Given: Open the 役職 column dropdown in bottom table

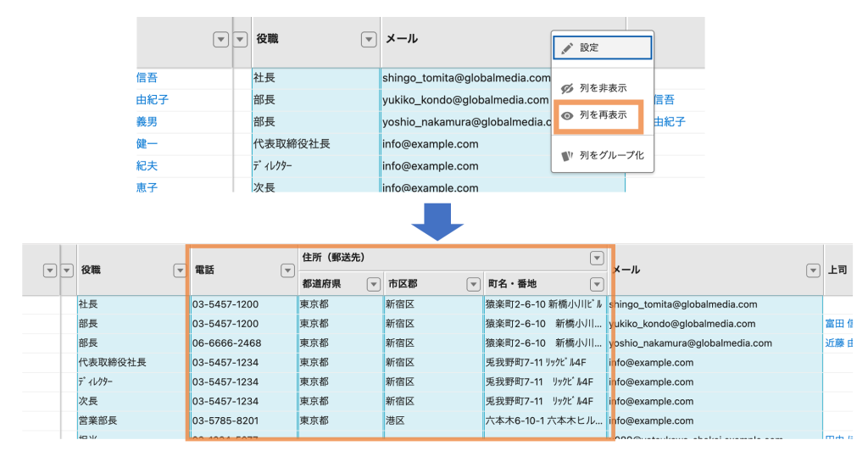Looking at the screenshot, I should (180, 270).
